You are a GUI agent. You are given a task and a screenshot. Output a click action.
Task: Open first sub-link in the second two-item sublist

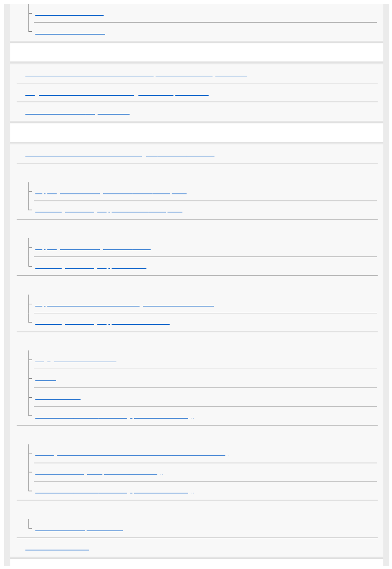tap(93, 248)
